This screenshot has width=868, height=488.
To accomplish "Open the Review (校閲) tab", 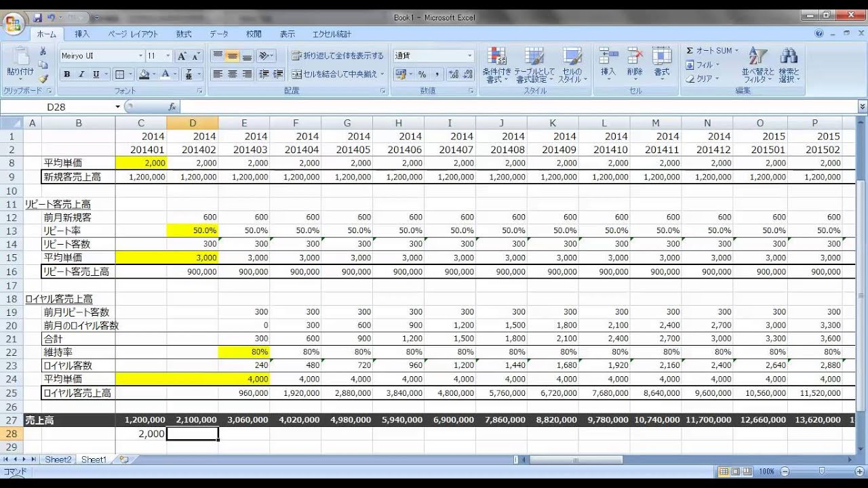I will (254, 34).
